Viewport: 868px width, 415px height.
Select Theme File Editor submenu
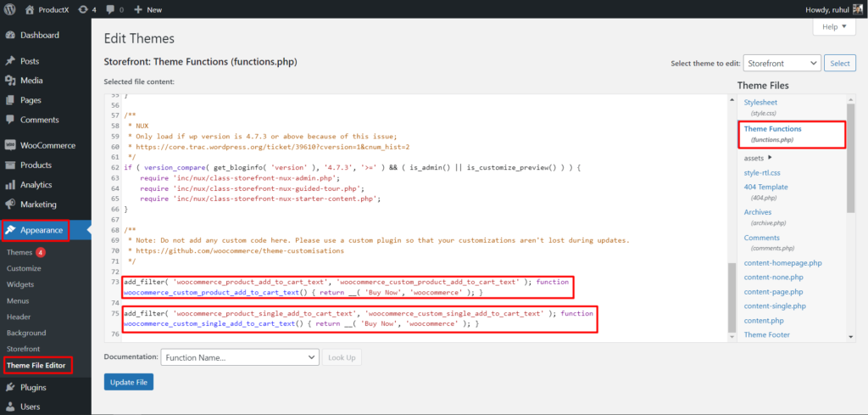pyautogui.click(x=36, y=365)
